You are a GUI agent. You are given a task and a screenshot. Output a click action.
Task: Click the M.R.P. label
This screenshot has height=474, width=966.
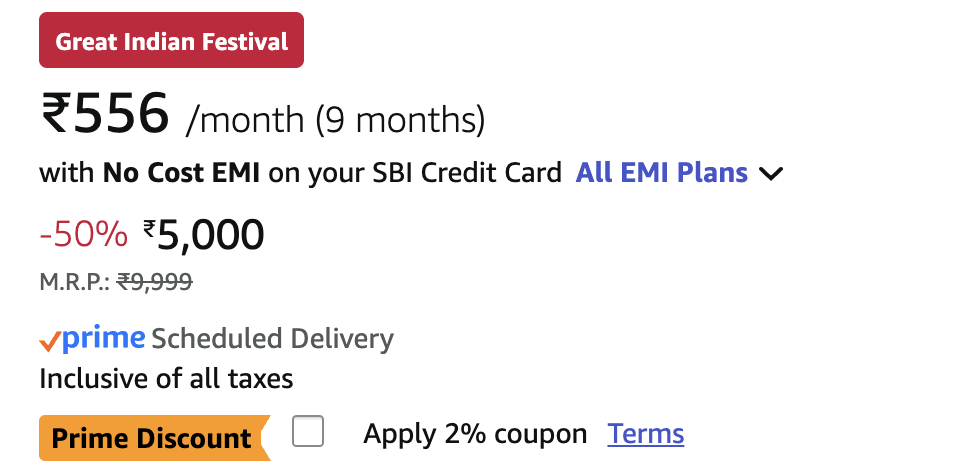pyautogui.click(x=74, y=283)
